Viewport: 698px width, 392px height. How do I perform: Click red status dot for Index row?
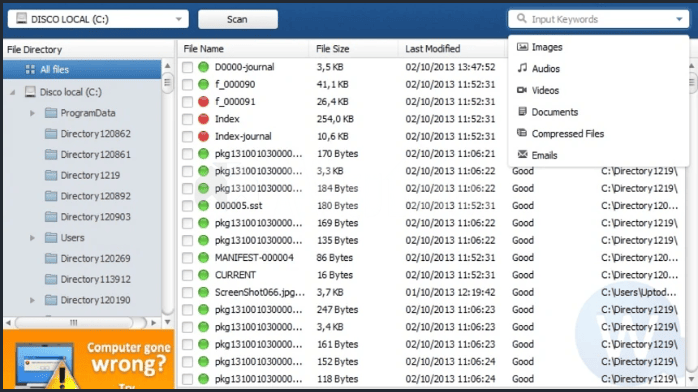click(x=203, y=119)
